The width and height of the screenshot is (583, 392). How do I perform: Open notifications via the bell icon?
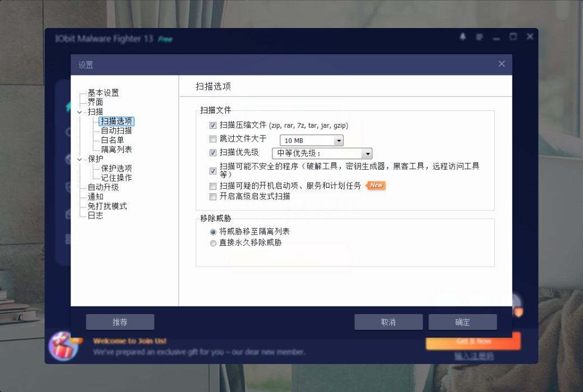(462, 36)
